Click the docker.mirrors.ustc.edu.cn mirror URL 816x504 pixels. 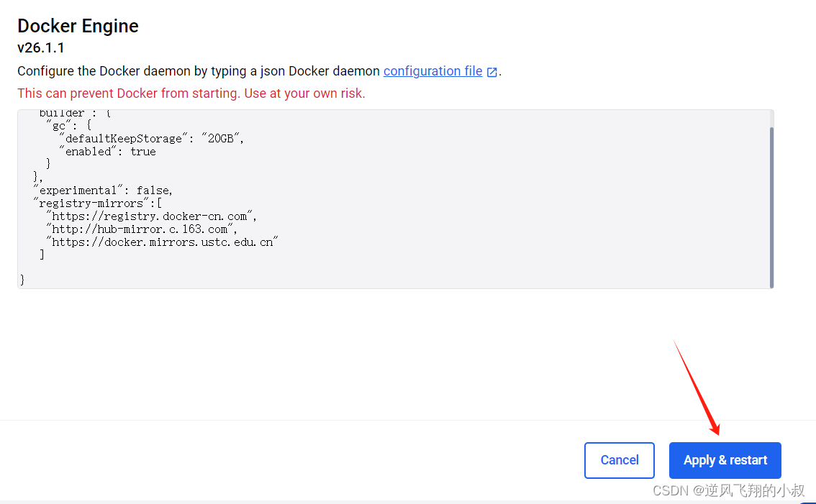coord(162,242)
